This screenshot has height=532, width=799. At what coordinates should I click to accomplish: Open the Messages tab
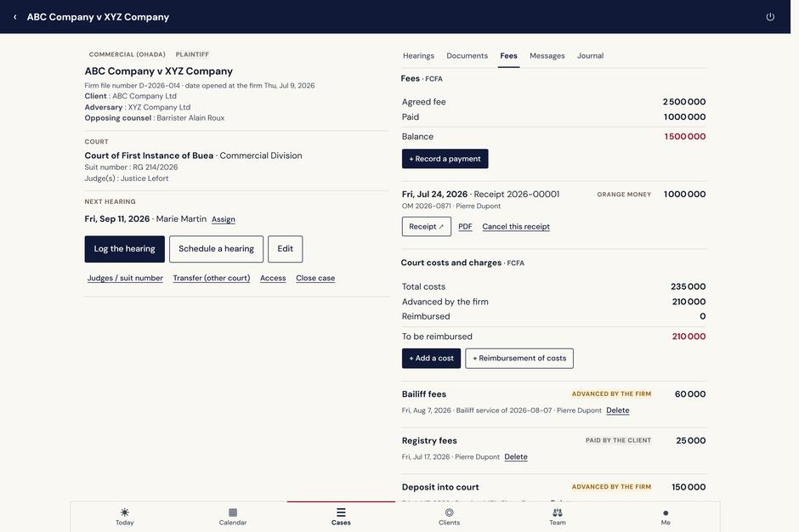pyautogui.click(x=547, y=55)
